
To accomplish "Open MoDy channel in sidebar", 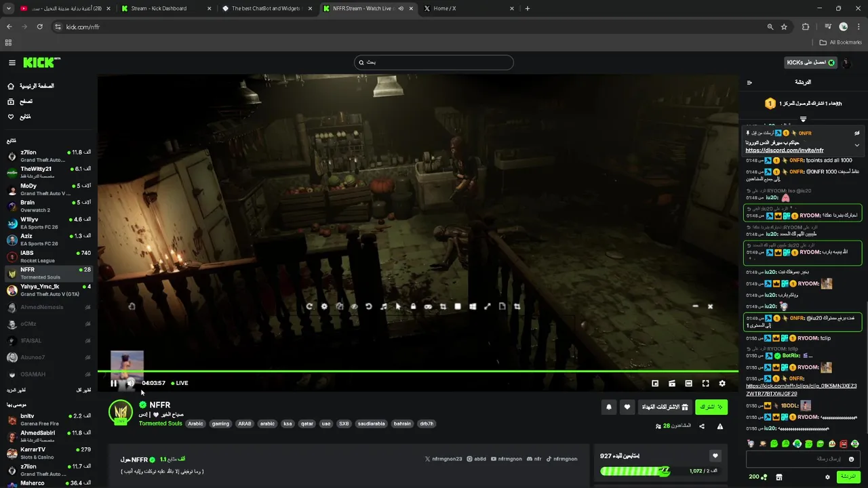I will tap(49, 189).
